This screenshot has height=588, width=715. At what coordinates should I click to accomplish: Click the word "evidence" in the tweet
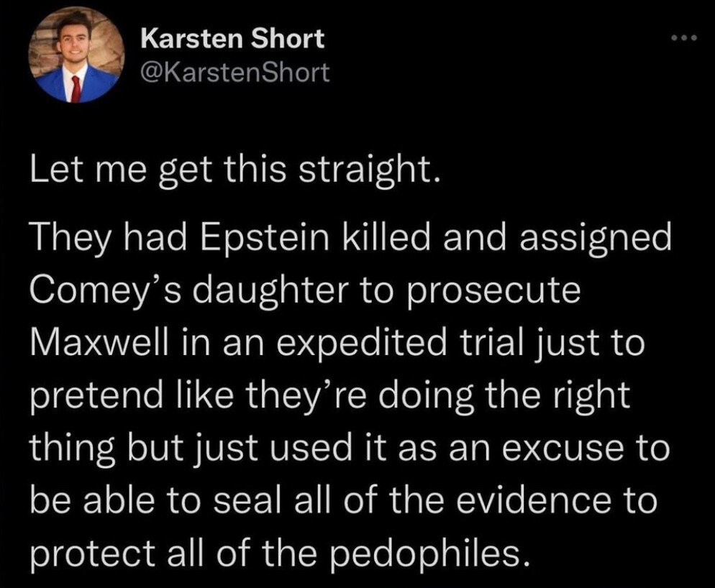tap(534, 500)
